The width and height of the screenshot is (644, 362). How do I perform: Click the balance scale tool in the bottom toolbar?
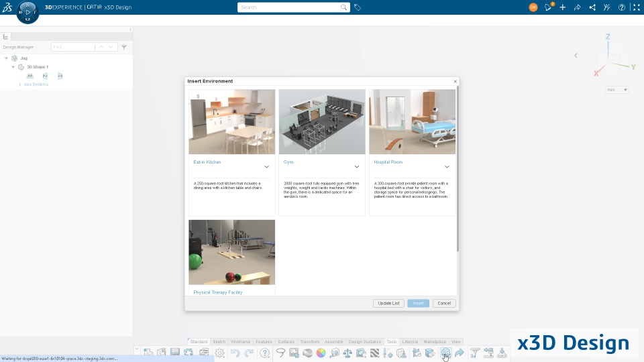(x=347, y=353)
